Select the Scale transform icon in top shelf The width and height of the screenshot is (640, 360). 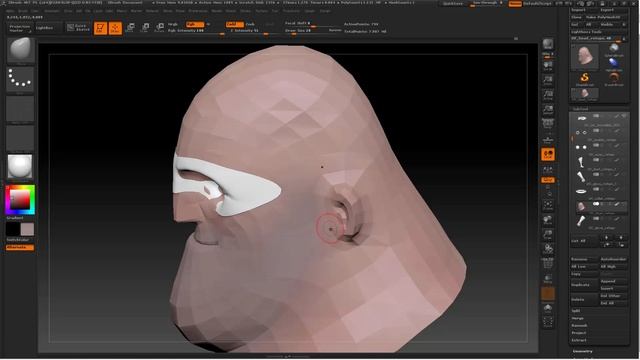point(145,28)
